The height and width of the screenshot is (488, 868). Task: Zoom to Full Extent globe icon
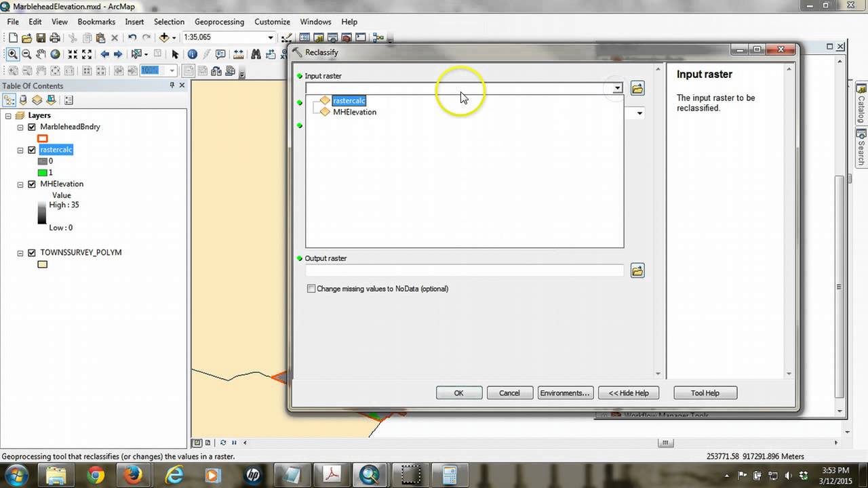(x=55, y=54)
